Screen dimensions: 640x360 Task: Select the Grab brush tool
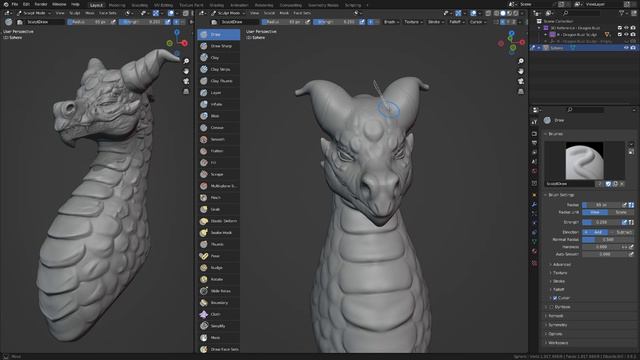coord(218,209)
